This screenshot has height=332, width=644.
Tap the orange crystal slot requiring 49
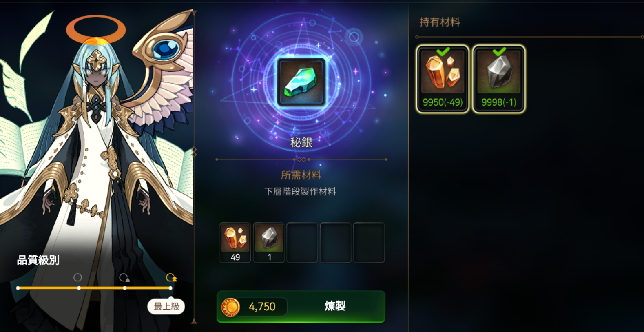tap(235, 243)
